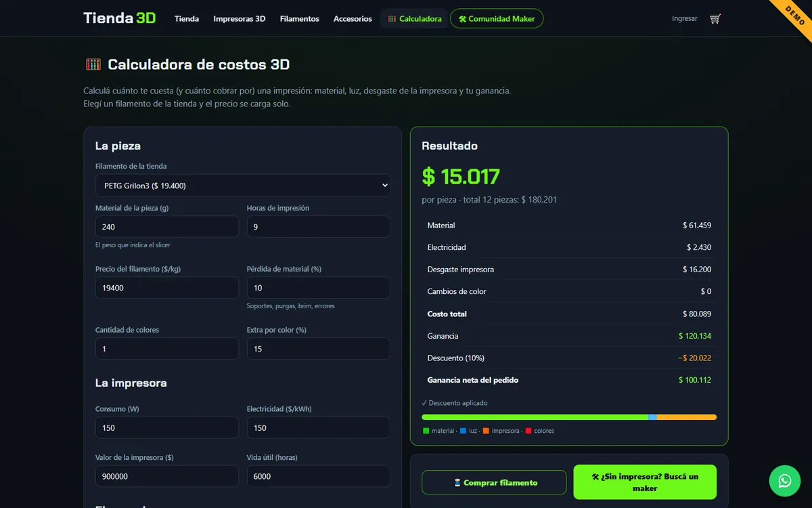Open the Accesorios menu item
812x508 pixels.
point(353,19)
